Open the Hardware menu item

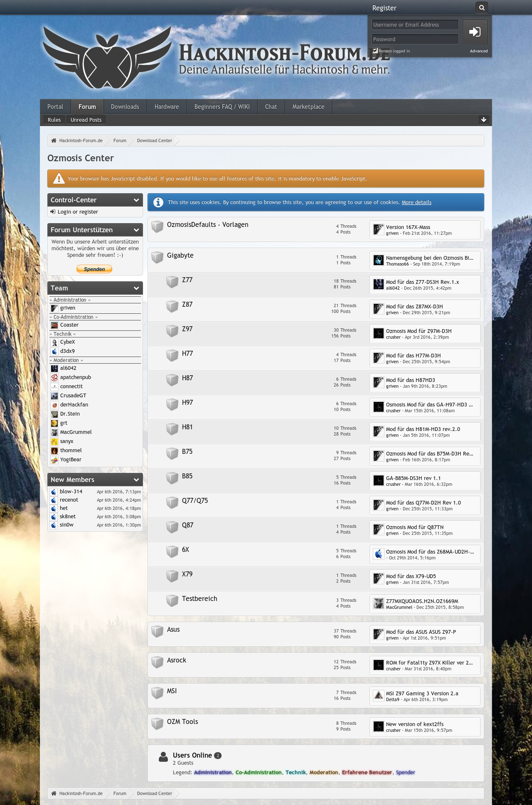[x=167, y=107]
